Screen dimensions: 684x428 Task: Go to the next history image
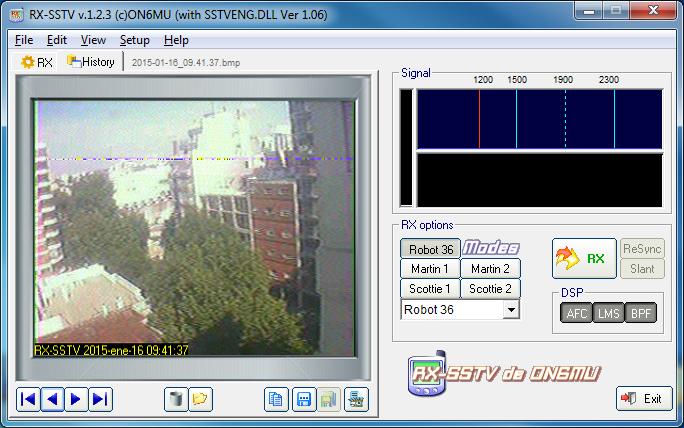tap(76, 399)
